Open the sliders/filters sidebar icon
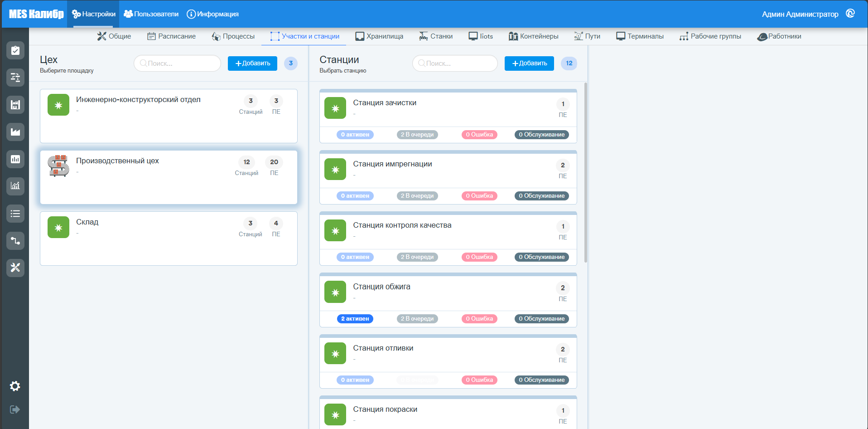868x429 pixels. tap(15, 78)
